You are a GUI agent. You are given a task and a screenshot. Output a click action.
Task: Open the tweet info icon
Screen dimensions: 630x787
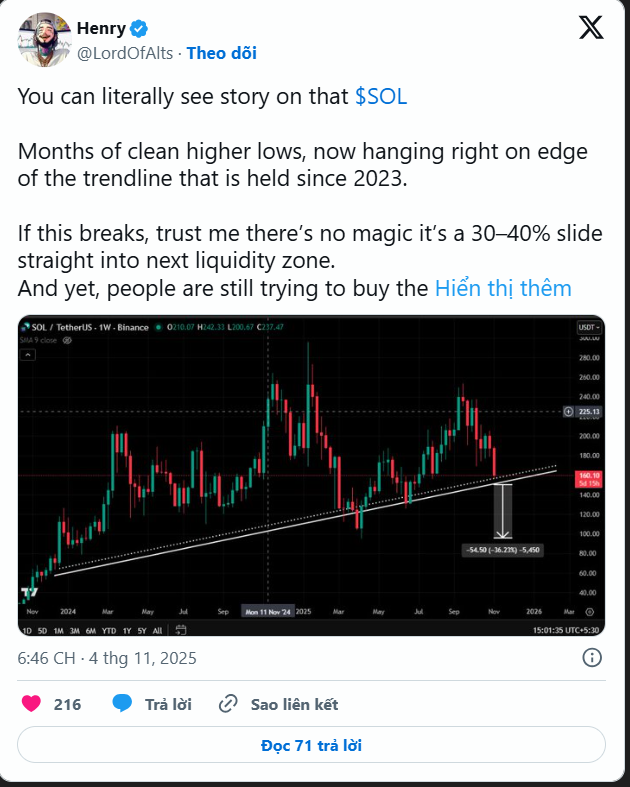pyautogui.click(x=592, y=658)
